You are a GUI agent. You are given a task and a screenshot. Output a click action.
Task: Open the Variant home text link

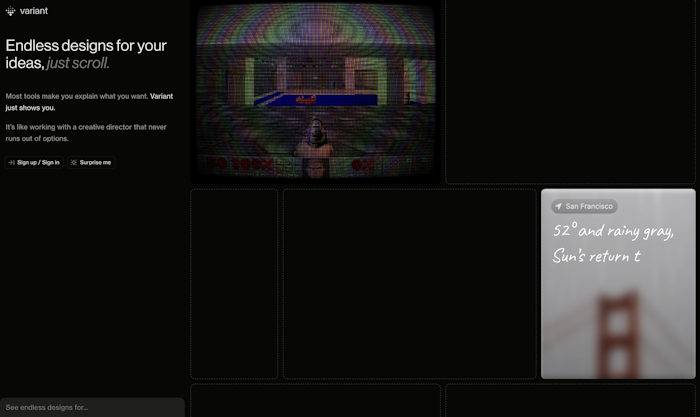click(x=33, y=11)
